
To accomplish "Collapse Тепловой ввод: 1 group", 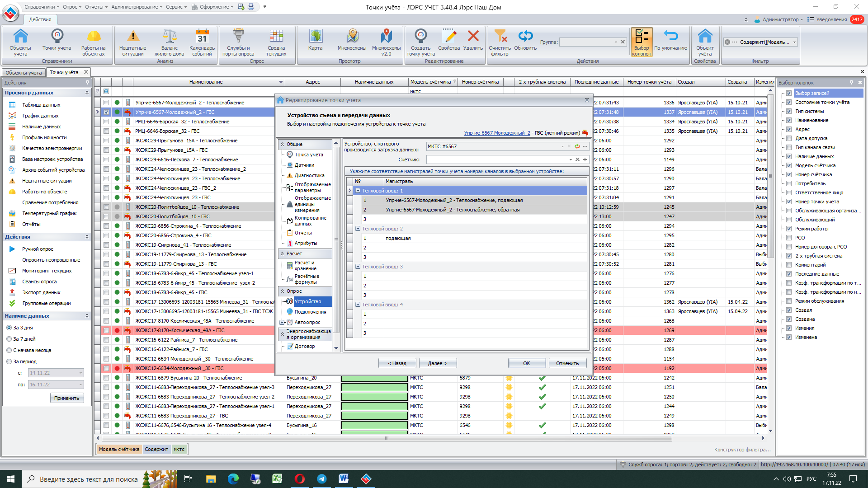I will [358, 191].
